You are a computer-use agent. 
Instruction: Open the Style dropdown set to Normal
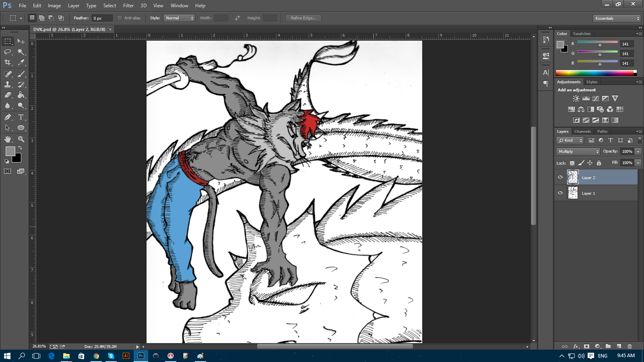179,18
